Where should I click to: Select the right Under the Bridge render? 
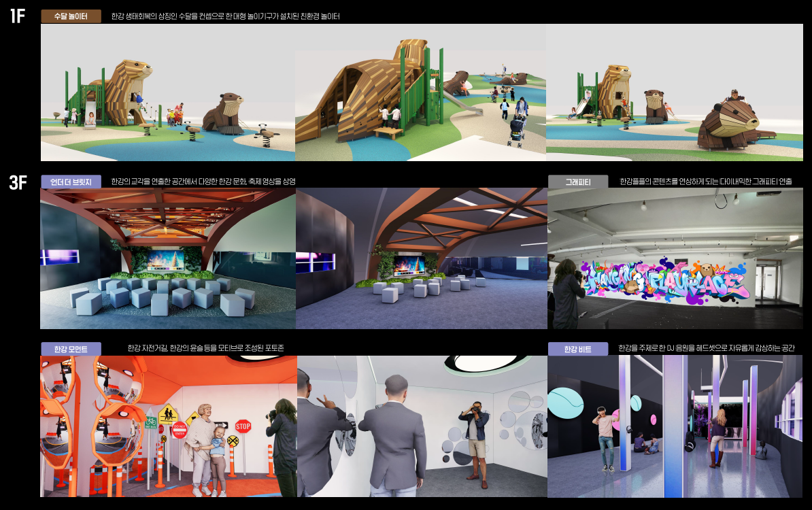point(421,258)
